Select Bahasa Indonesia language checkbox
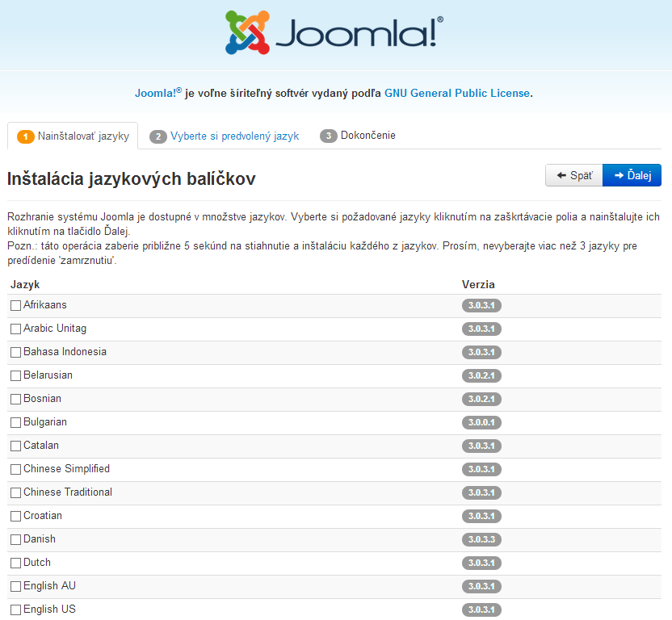 (x=16, y=352)
